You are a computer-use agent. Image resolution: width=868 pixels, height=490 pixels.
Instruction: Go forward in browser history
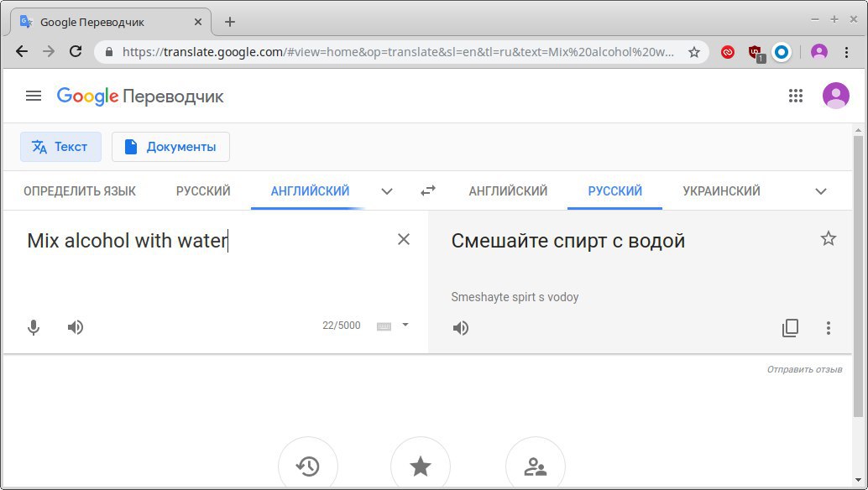[x=49, y=51]
